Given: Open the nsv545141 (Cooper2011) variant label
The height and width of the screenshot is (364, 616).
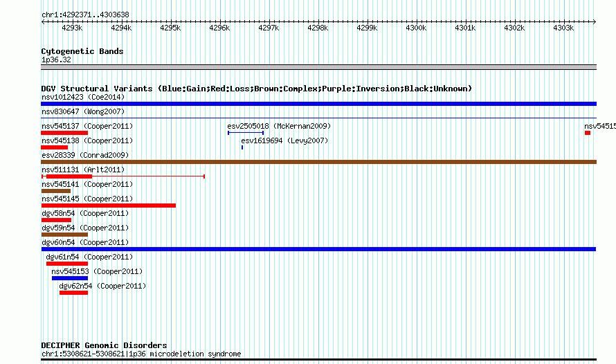Looking at the screenshot, I should [87, 184].
